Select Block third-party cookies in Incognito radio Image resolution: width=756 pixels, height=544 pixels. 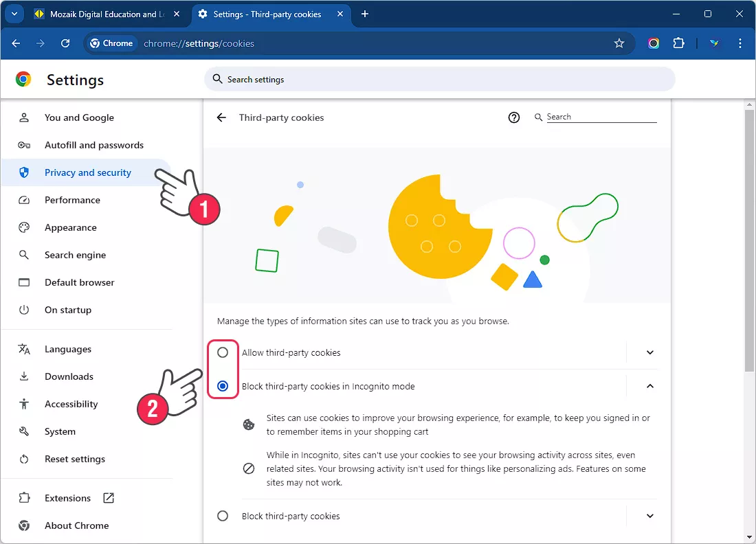click(x=223, y=386)
